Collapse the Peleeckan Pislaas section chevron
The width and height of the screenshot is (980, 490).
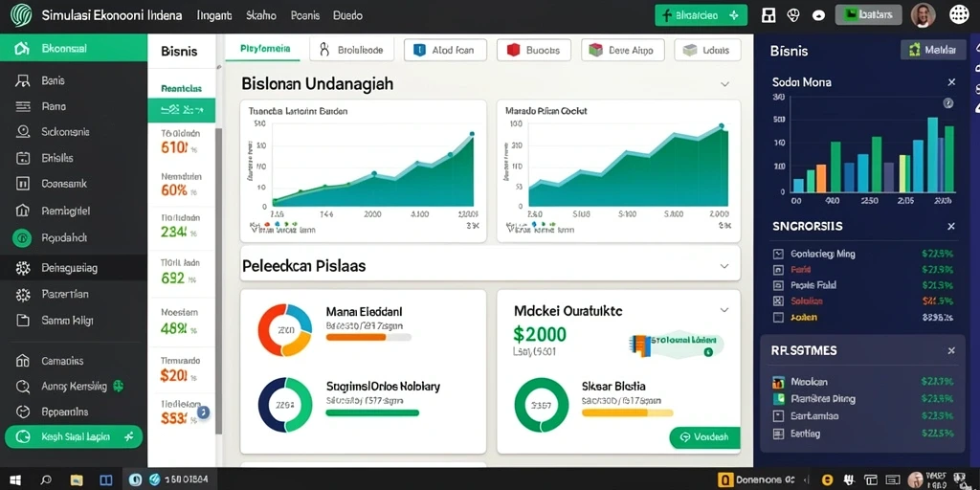coord(724,266)
